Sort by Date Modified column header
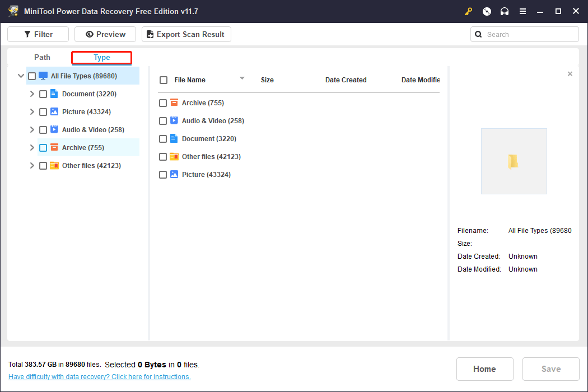 coord(421,80)
